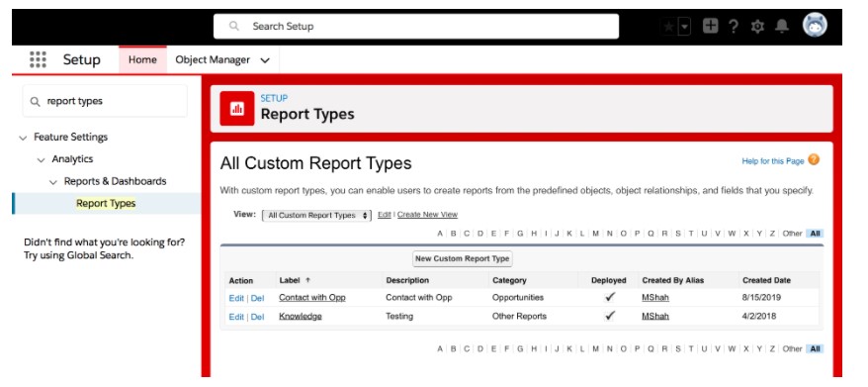
Task: Select Report Types in the sidebar
Action: pyautogui.click(x=106, y=204)
